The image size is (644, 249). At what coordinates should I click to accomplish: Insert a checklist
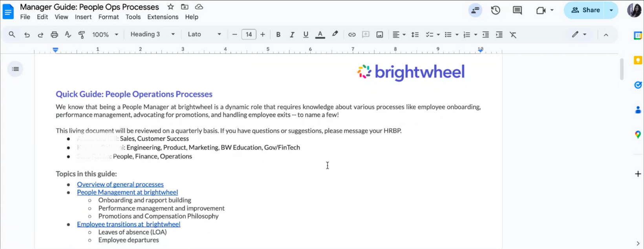(x=430, y=35)
